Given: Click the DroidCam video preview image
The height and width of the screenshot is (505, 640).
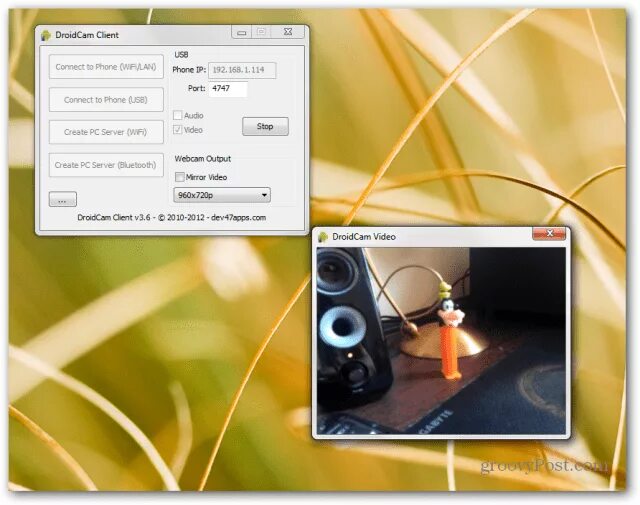Looking at the screenshot, I should (442, 341).
